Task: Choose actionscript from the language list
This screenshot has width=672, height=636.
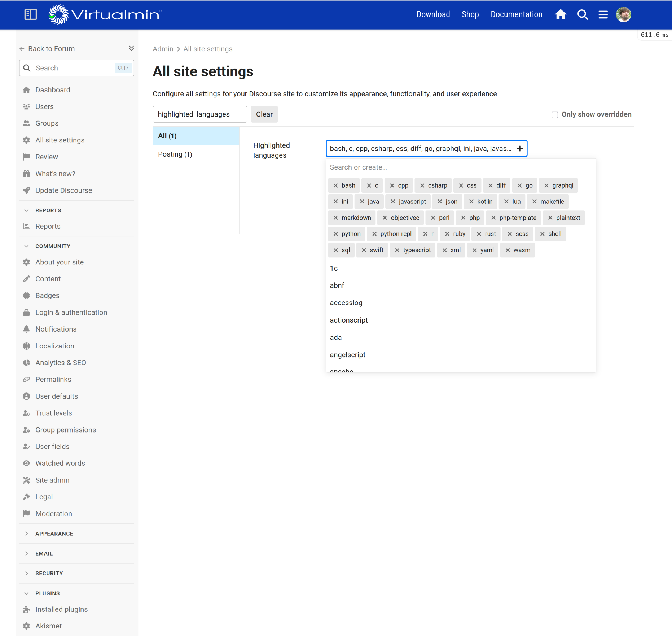Action: [x=349, y=320]
